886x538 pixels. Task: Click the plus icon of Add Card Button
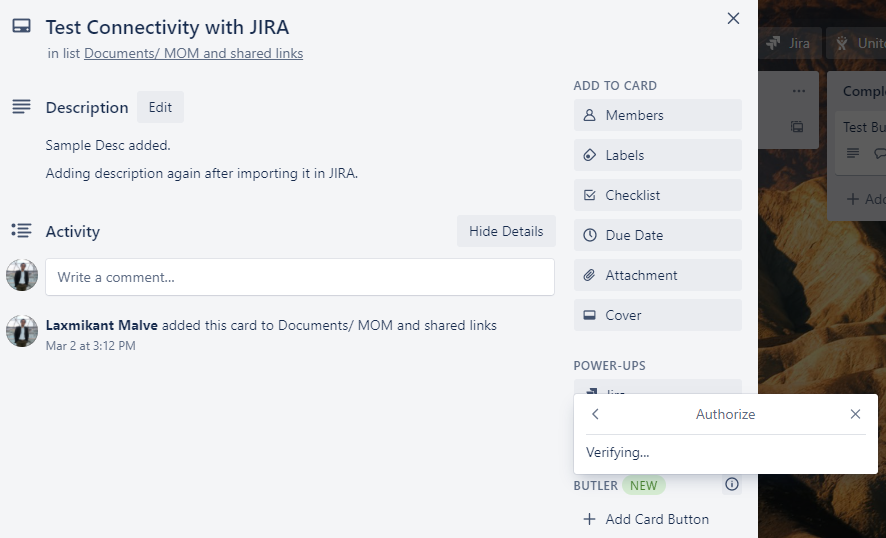[589, 519]
